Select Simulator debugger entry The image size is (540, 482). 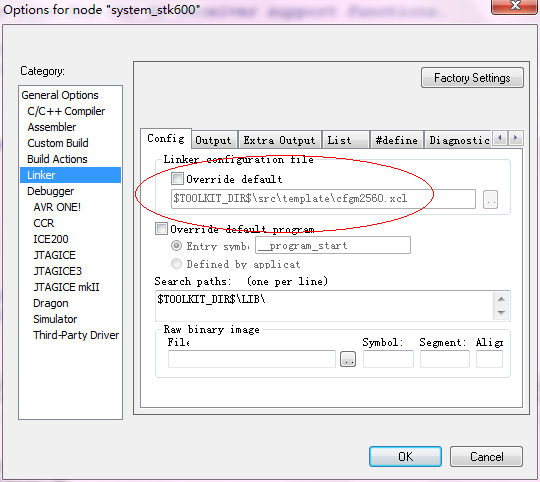point(55,319)
